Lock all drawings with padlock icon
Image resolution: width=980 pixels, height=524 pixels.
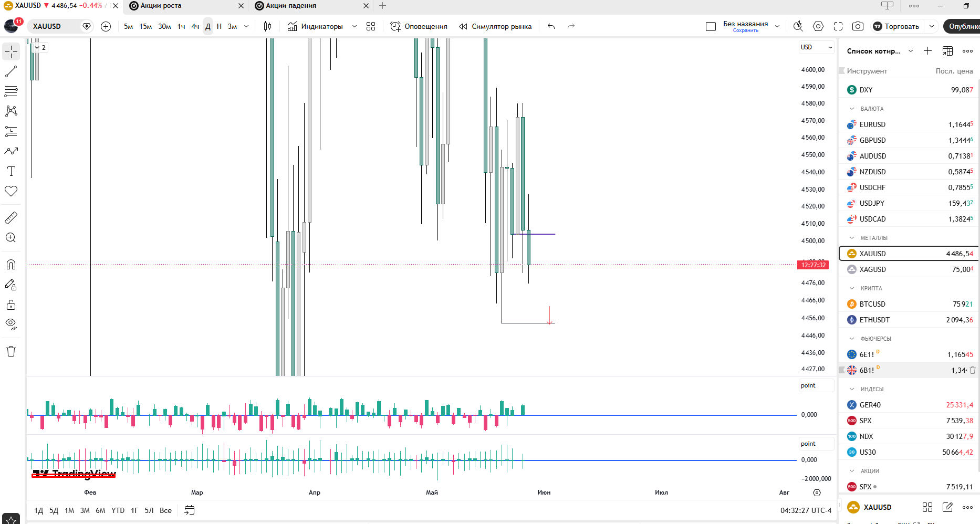pyautogui.click(x=11, y=305)
